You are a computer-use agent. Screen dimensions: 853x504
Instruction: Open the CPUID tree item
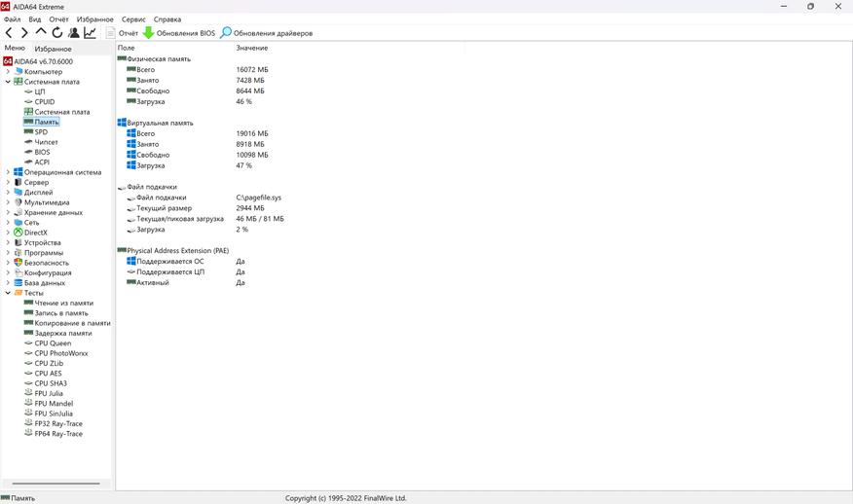point(44,101)
